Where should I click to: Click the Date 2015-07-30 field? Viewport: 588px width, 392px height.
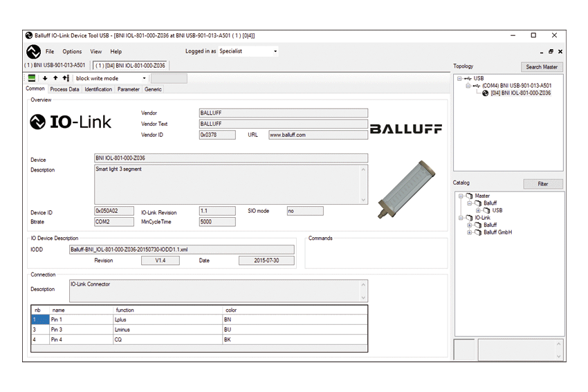(266, 261)
